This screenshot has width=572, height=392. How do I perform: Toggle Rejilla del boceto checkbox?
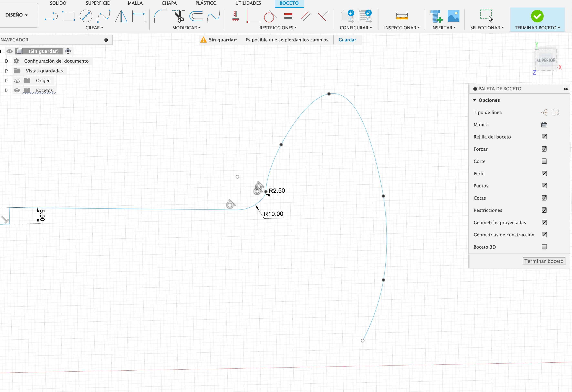[x=544, y=137]
